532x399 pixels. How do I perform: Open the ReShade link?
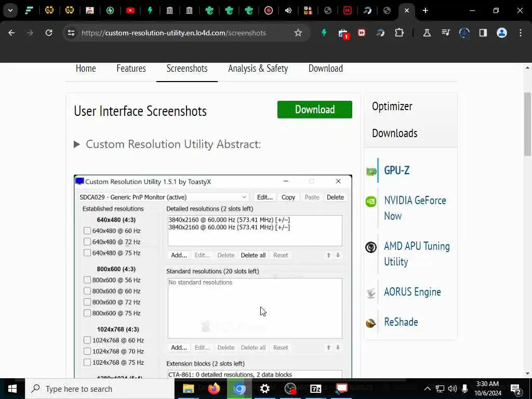401,322
